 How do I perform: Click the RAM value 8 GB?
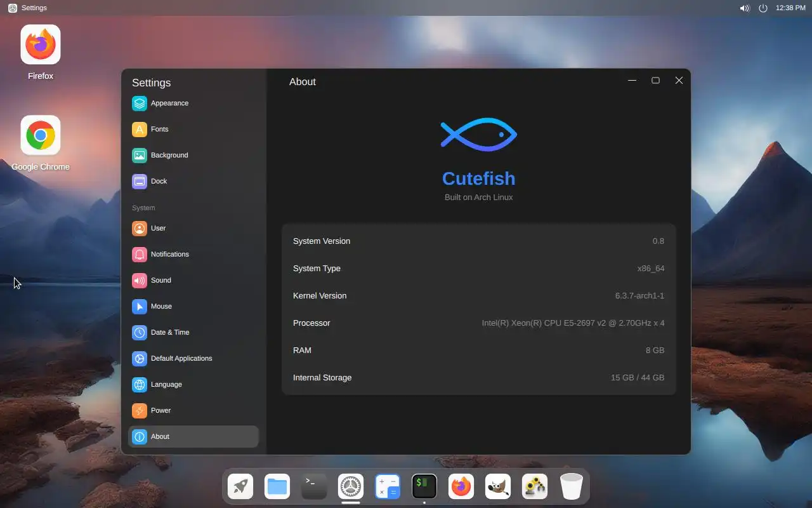point(655,351)
